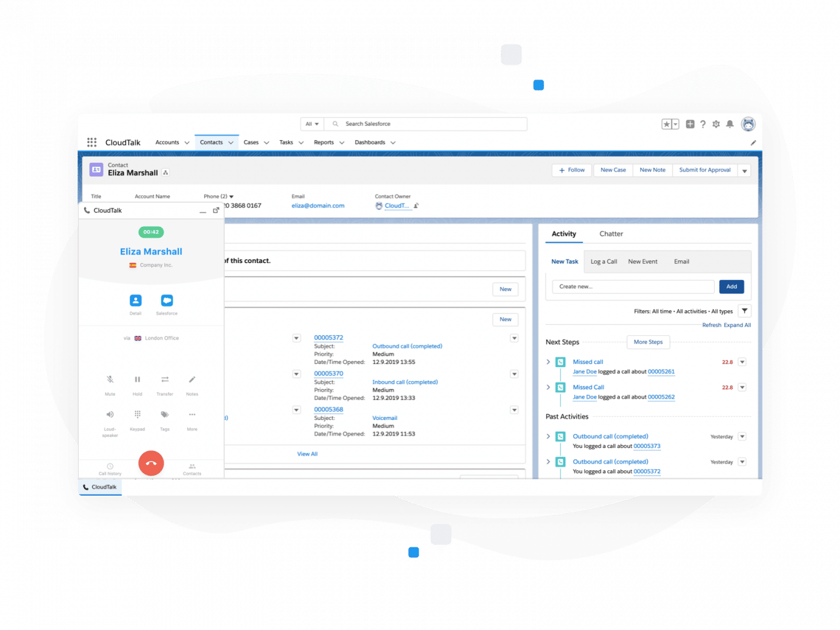Open the Accounts tab dropdown chevron
840x630 pixels.
point(187,143)
